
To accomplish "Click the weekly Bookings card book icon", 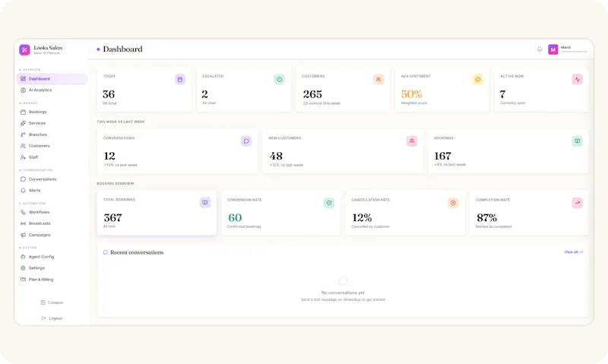I will [x=578, y=141].
